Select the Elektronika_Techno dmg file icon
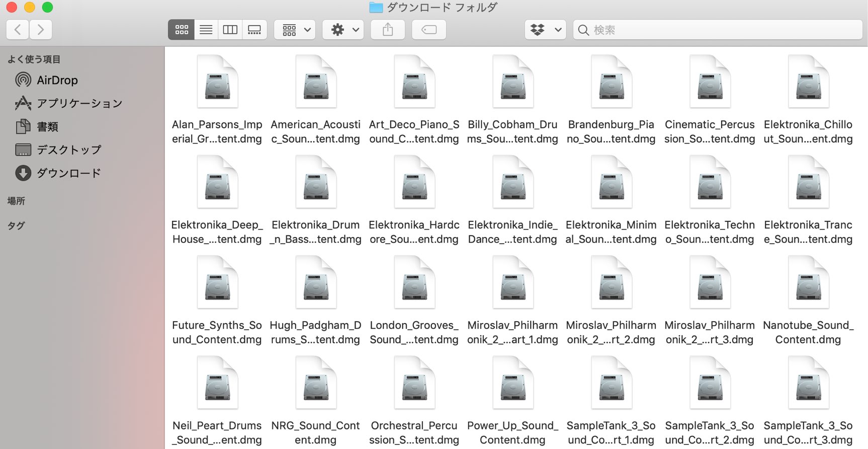The image size is (868, 449). 710,182
